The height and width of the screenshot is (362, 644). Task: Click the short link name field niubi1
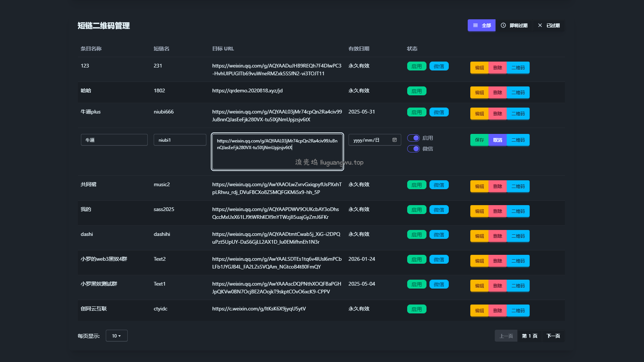(180, 140)
